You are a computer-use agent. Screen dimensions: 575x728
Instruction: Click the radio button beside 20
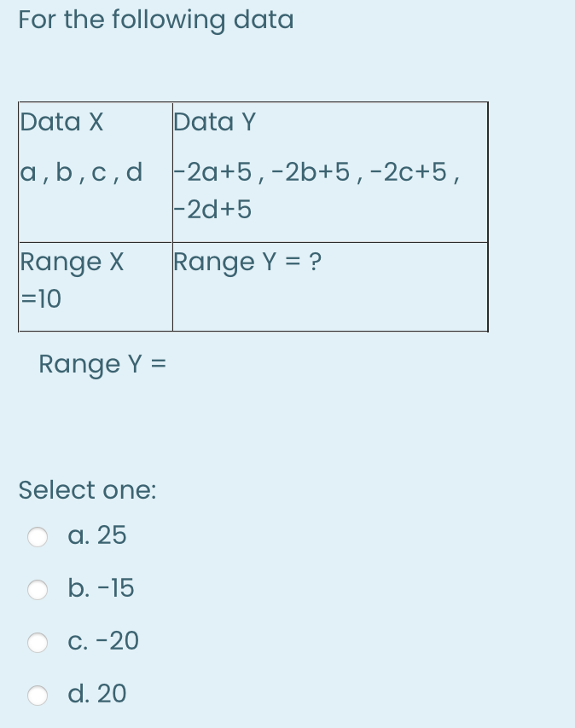[38, 695]
